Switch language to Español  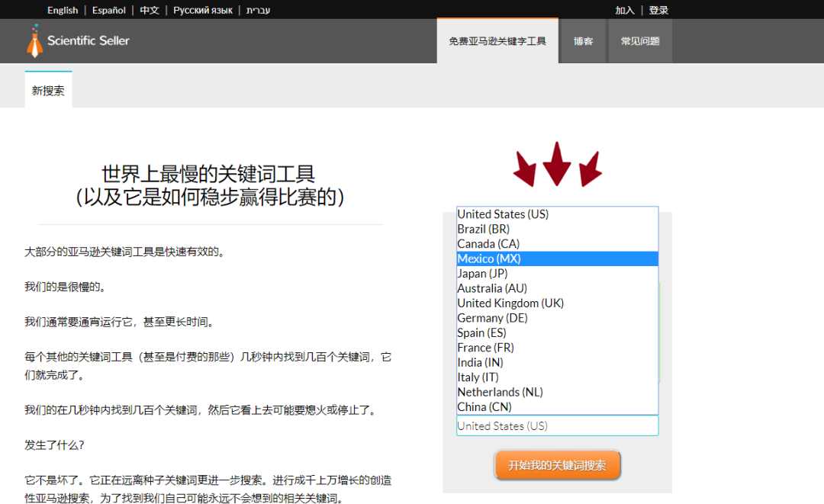(x=109, y=10)
